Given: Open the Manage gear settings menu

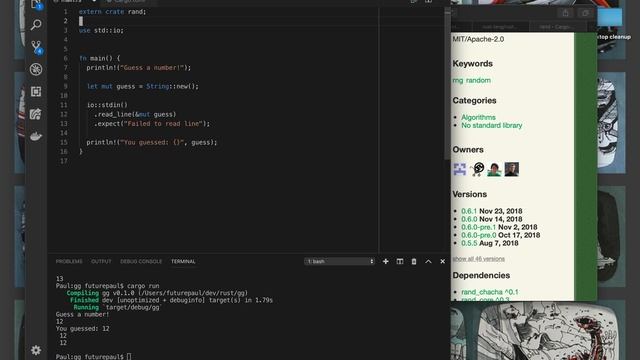Looking at the screenshot, I should (x=36, y=350).
